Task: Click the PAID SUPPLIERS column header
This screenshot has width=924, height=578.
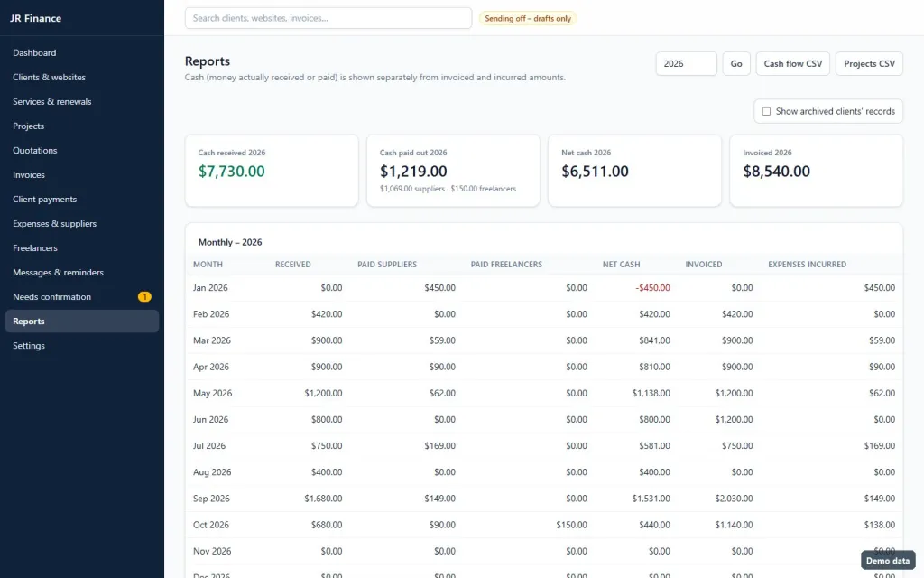Action: click(386, 265)
